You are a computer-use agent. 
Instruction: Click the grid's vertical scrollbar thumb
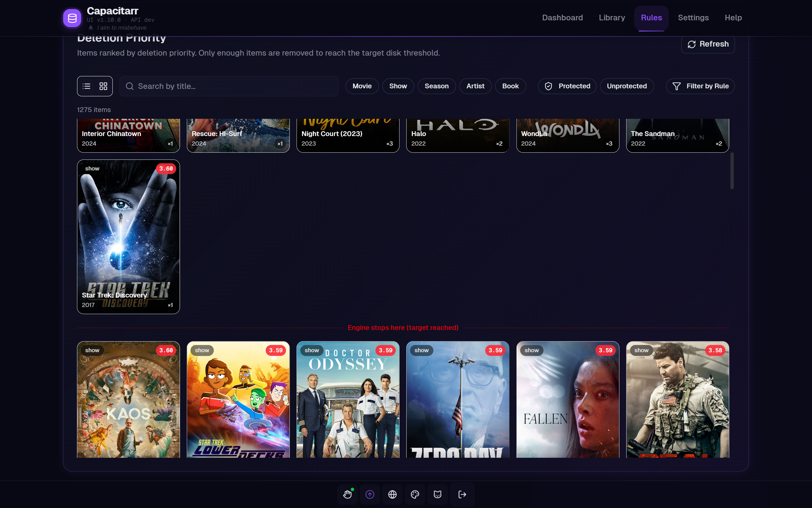[x=732, y=171]
